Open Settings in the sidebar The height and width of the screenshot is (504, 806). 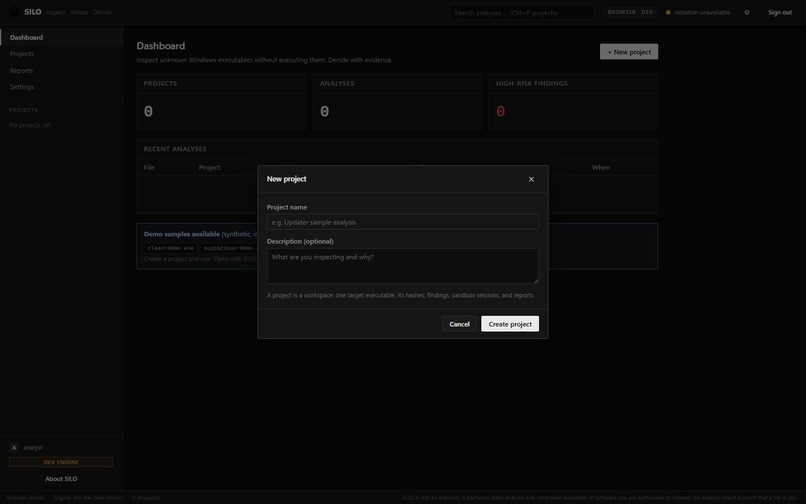click(62, 86)
